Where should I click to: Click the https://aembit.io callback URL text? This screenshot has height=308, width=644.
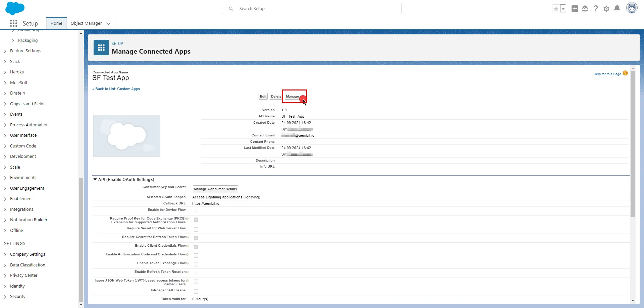206,204
